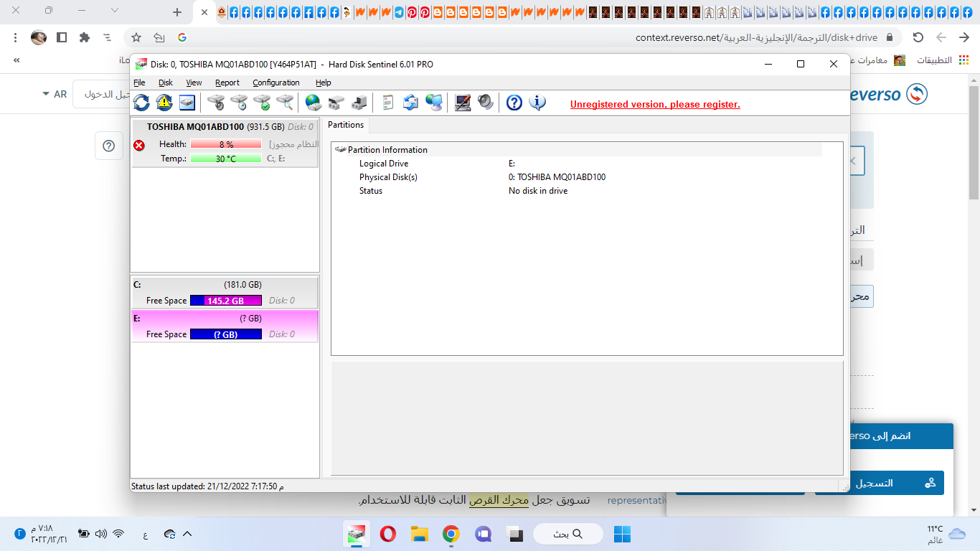The height and width of the screenshot is (551, 980).
Task: Click the 'Status last updated' status bar text
Action: pos(207,486)
